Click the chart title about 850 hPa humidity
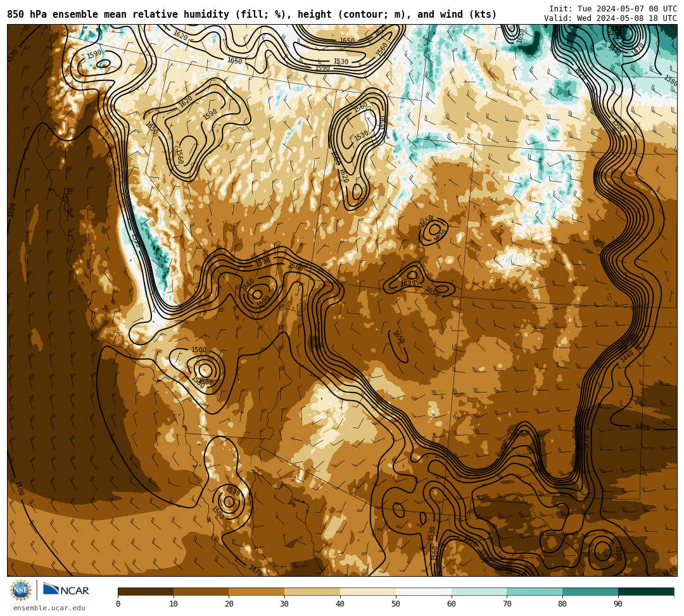The image size is (684, 616). click(x=251, y=15)
